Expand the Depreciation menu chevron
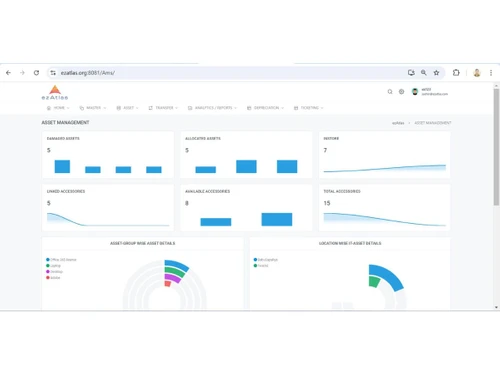The height and width of the screenshot is (375, 500). click(x=283, y=108)
